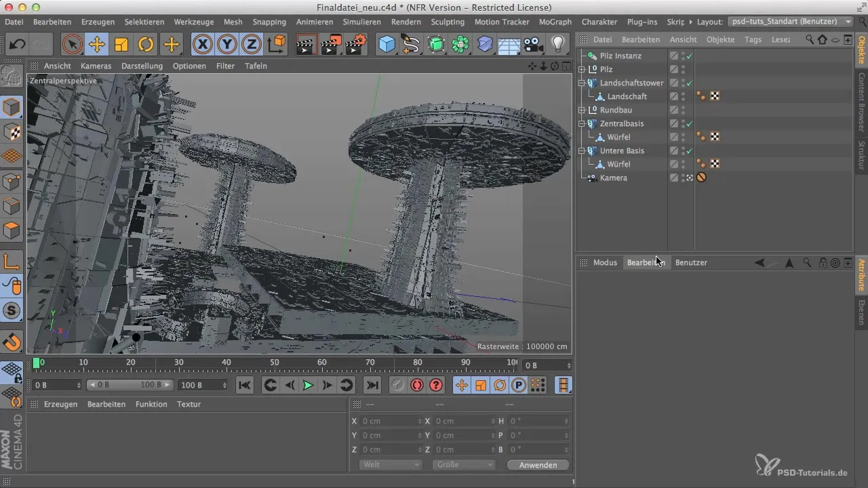The image size is (868, 488).
Task: Collapse the Zentralbasis hierarchy
Action: (581, 123)
